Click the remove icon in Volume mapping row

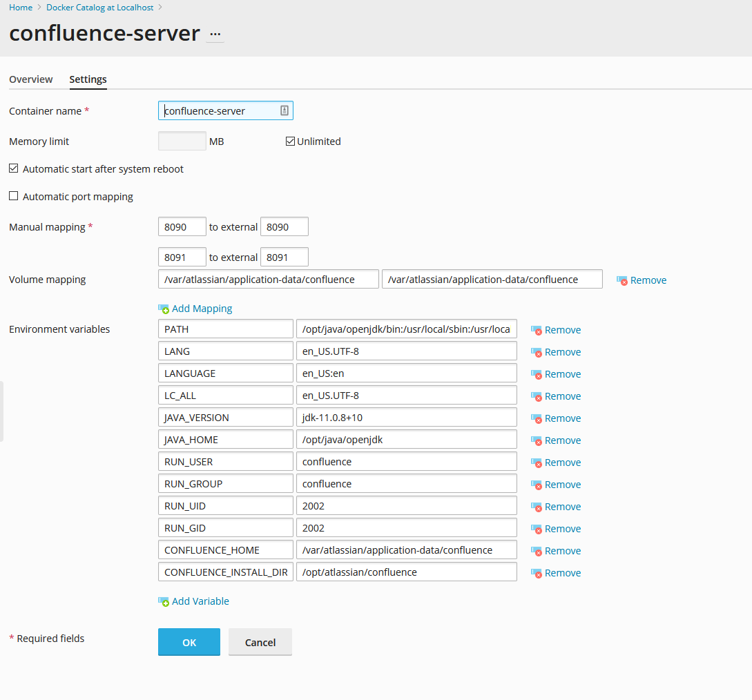coord(622,280)
